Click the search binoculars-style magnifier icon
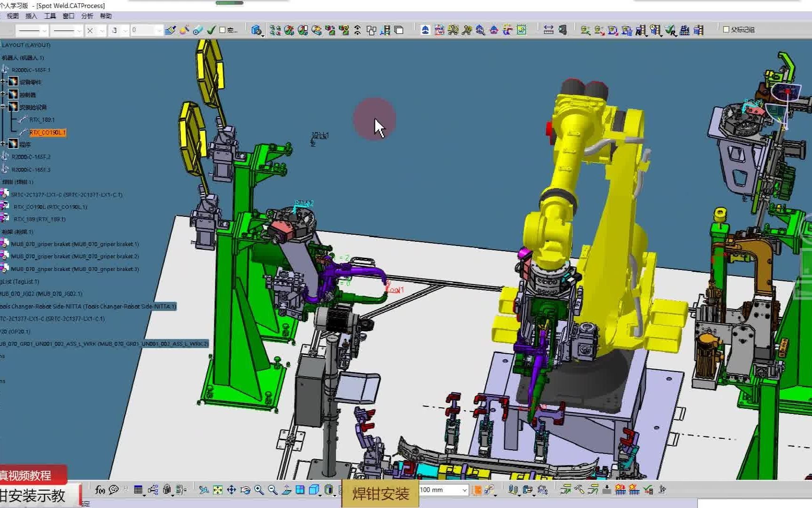This screenshot has width=812, height=508. point(480,30)
